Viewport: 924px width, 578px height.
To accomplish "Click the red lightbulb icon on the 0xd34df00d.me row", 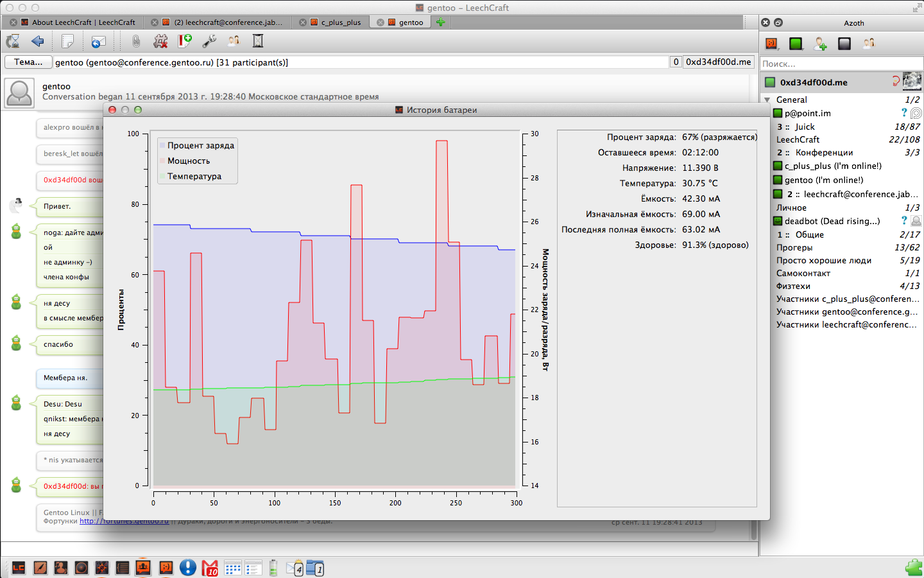I will click(x=896, y=81).
